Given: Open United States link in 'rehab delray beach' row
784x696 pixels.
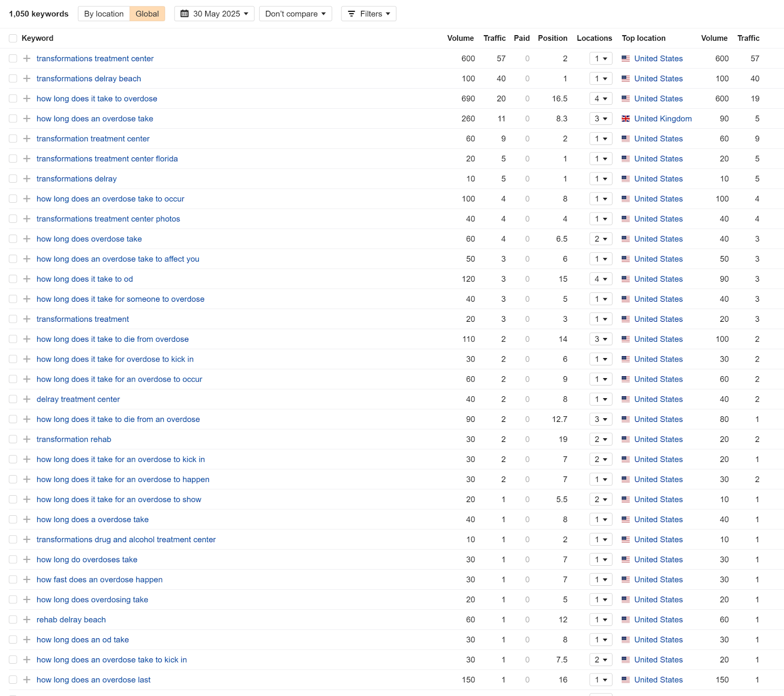Looking at the screenshot, I should click(659, 620).
